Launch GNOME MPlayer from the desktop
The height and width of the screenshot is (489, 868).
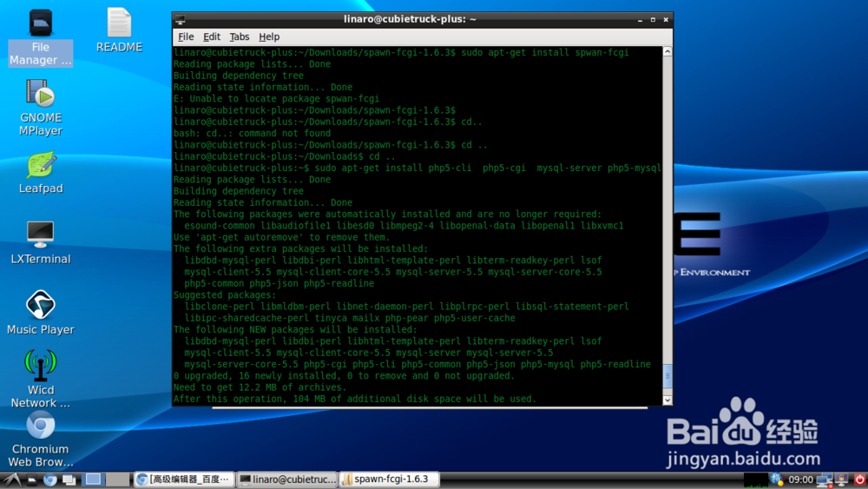(x=41, y=108)
